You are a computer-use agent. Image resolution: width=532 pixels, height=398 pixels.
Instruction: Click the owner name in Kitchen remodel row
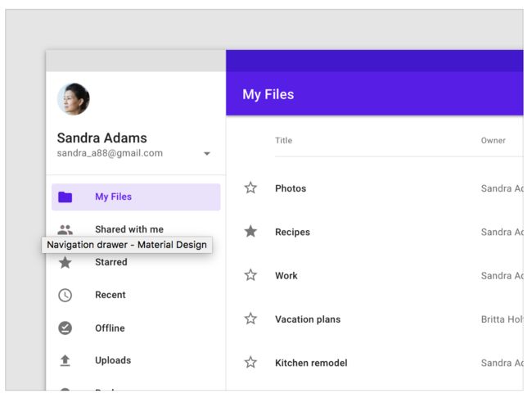(503, 363)
